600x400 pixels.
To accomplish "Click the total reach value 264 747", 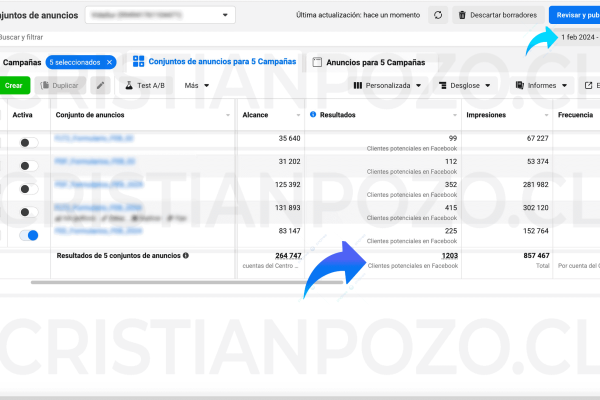I will tap(288, 255).
